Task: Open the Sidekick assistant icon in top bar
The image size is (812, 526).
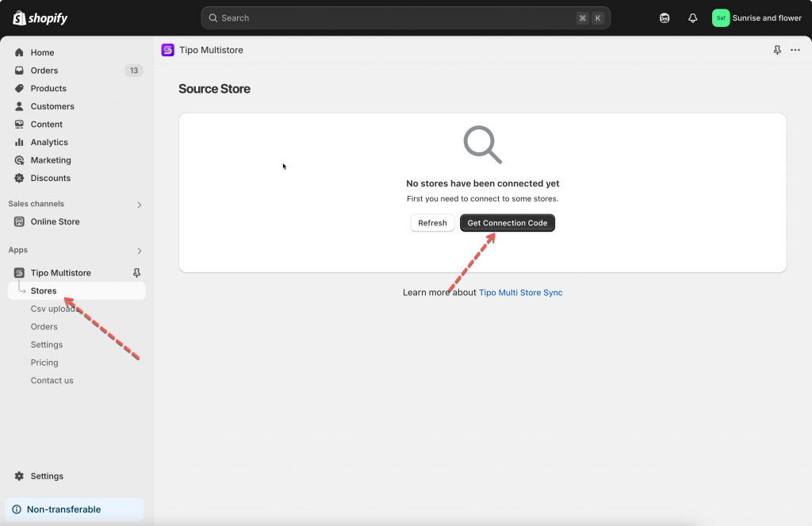Action: click(665, 18)
